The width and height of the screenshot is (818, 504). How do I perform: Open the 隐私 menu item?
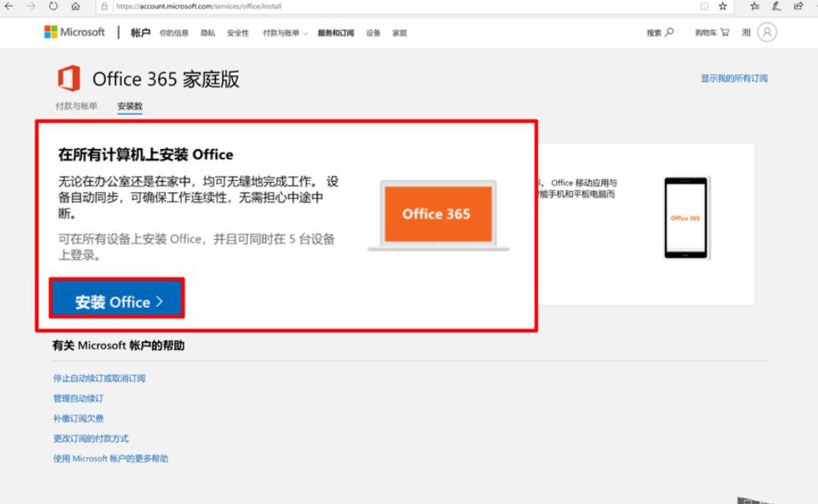[x=208, y=33]
